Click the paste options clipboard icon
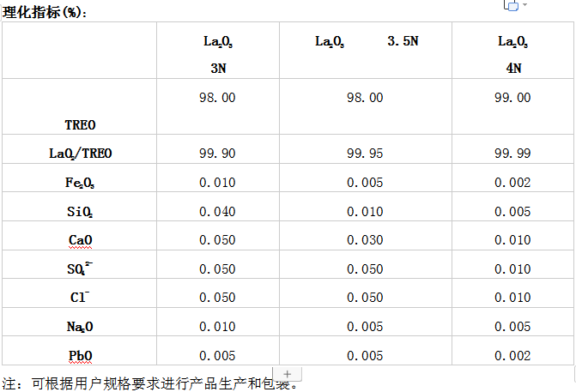The width and height of the screenshot is (576, 392). [510, 5]
